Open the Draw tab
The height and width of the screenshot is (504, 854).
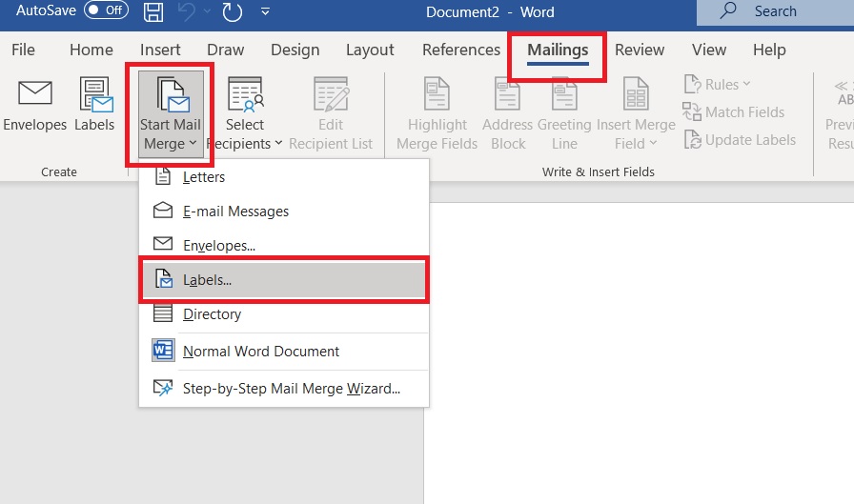(226, 50)
